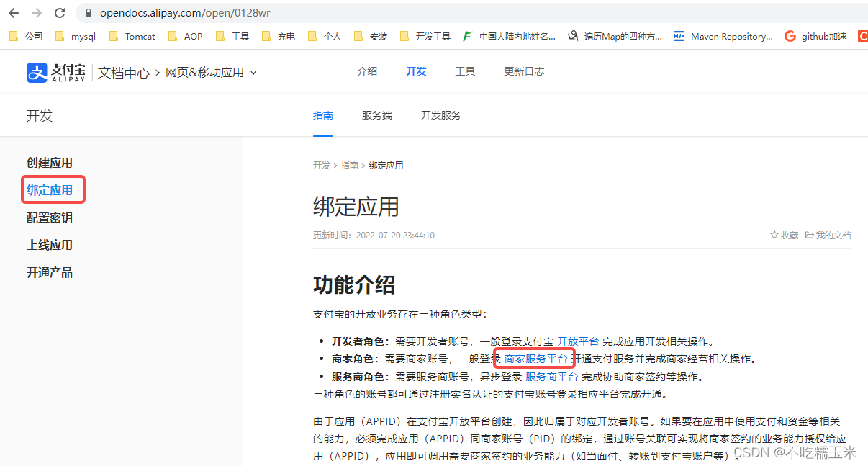
Task: Open 创建应用 in the sidebar
Action: click(x=50, y=163)
